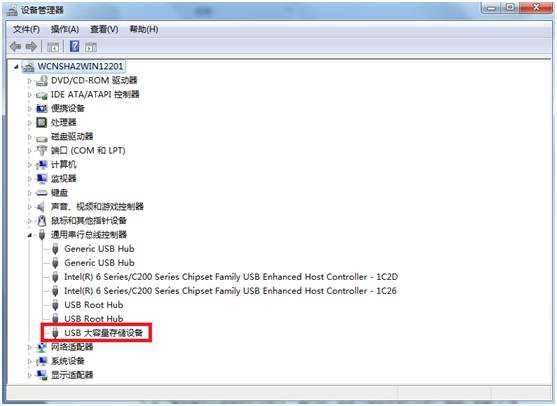Image resolution: width=557 pixels, height=406 pixels.
Task: Select the 键盘 label
Action: pos(59,193)
